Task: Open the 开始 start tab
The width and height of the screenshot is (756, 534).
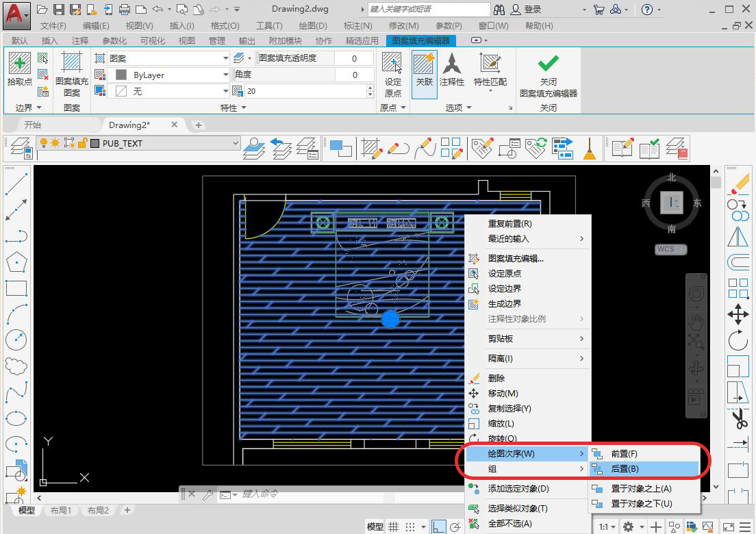Action: pos(33,125)
